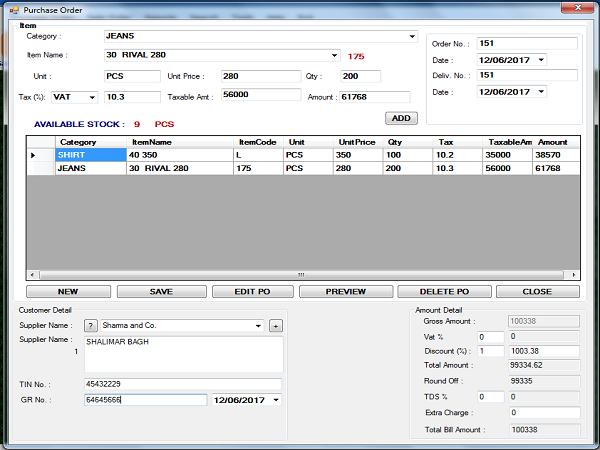Click the DELETE PO button
Viewport: 600px width, 450px height.
pos(444,292)
